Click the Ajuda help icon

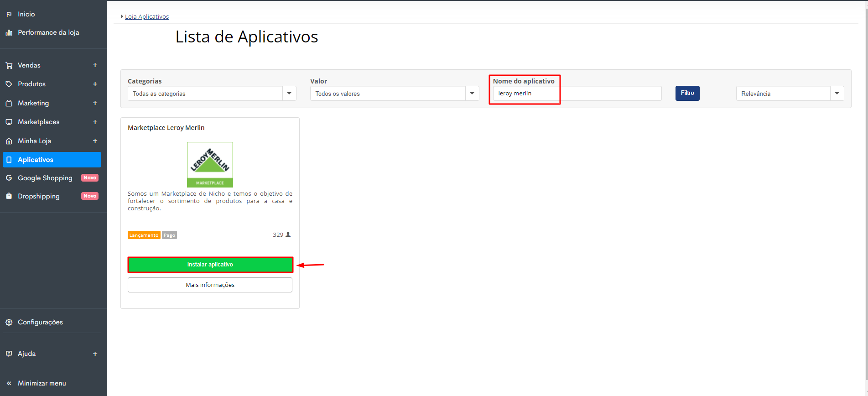coord(9,354)
